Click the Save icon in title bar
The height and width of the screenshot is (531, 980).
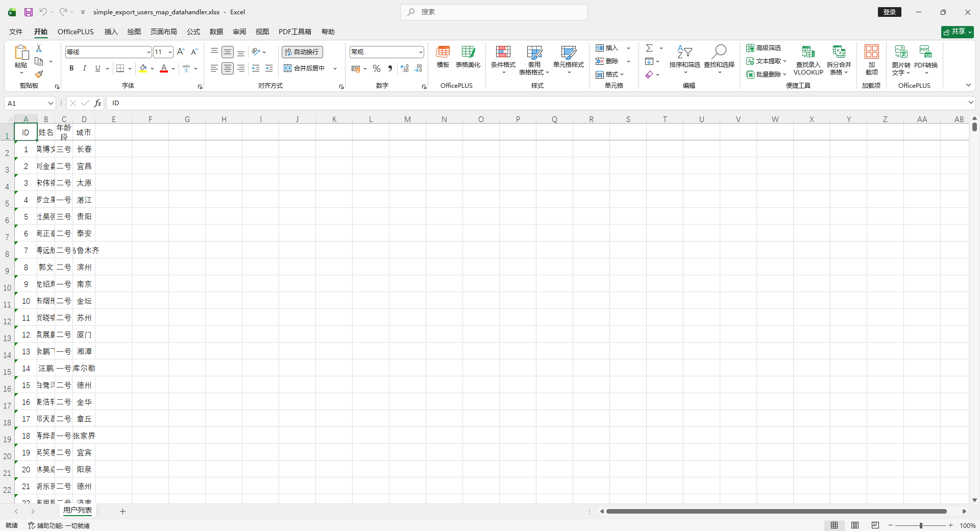tap(29, 12)
